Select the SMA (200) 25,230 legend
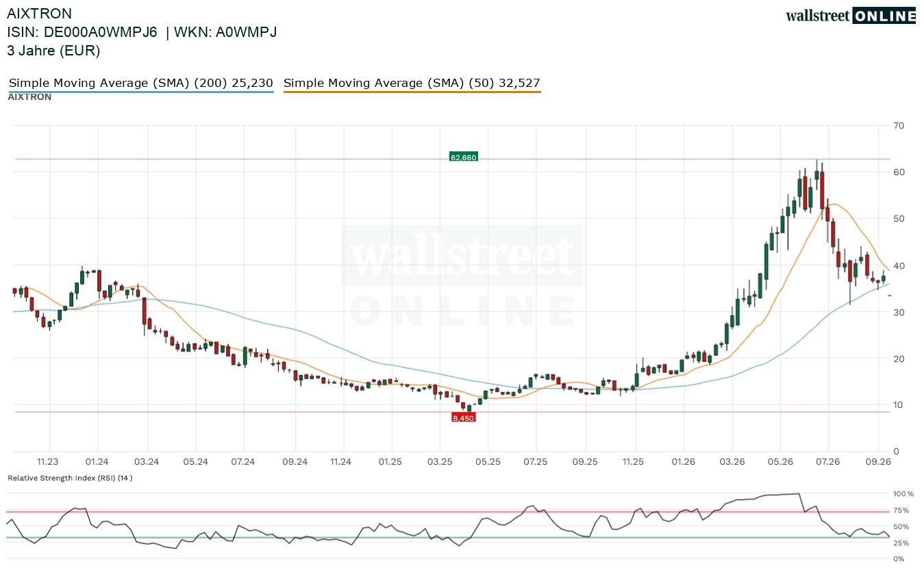924x577 pixels. click(x=141, y=84)
